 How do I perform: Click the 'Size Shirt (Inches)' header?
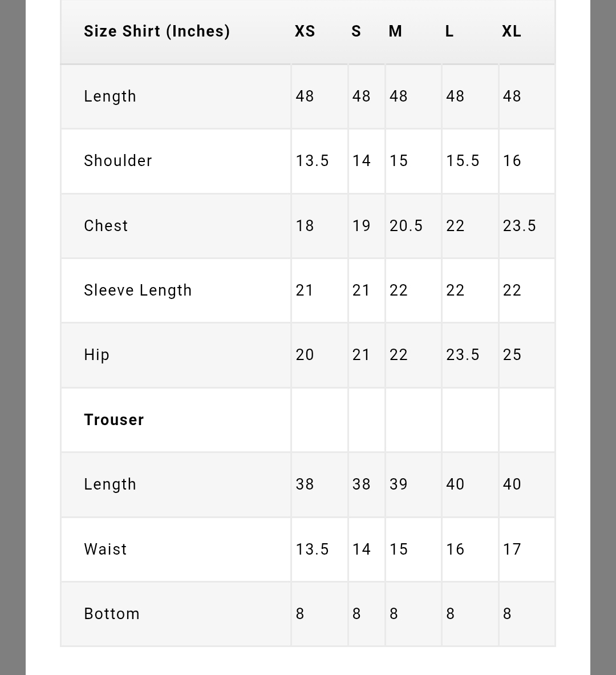(x=157, y=31)
